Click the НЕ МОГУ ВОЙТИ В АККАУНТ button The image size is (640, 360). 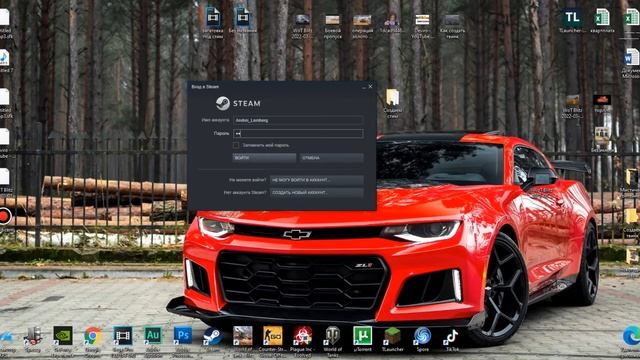pyautogui.click(x=317, y=180)
